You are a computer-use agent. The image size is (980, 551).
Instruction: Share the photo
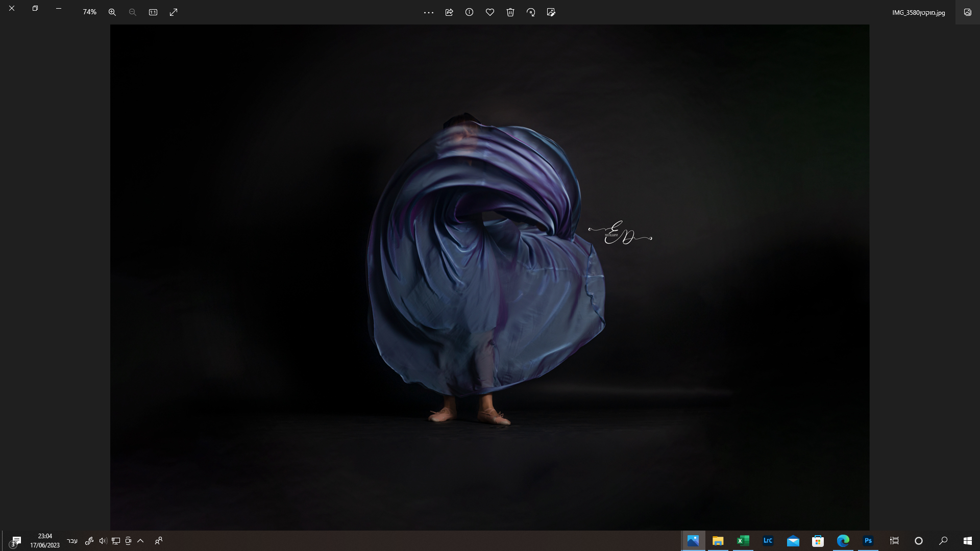coord(449,12)
